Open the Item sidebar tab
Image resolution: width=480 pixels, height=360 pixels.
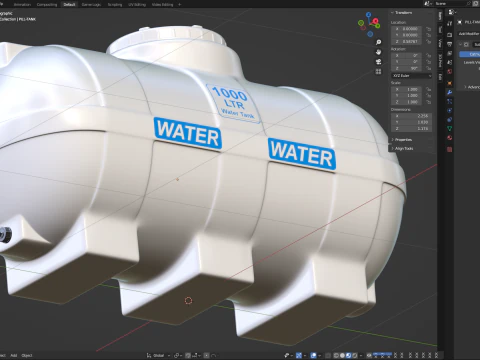tap(440, 16)
